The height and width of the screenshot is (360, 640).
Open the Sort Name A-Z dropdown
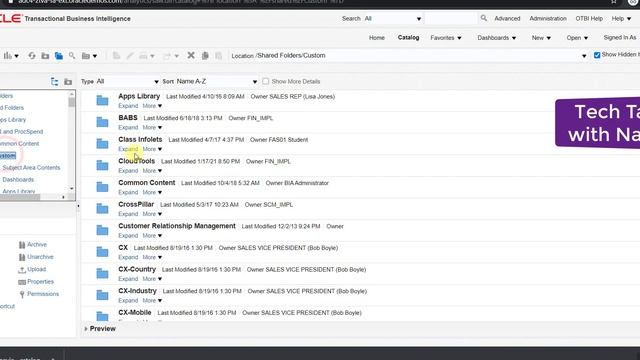216,82
